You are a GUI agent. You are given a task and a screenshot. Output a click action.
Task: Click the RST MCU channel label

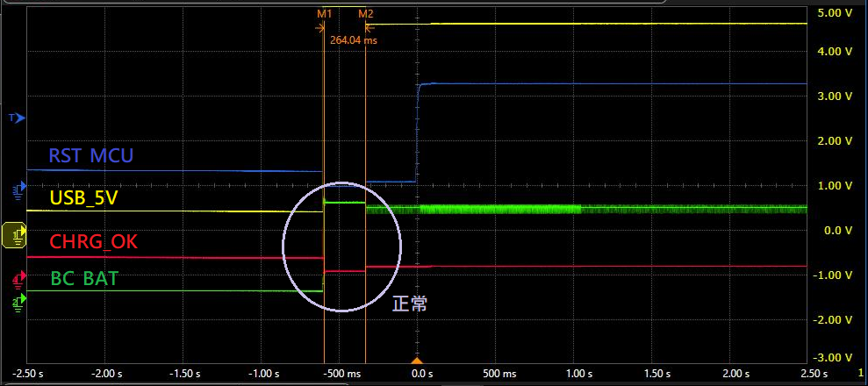click(91, 155)
